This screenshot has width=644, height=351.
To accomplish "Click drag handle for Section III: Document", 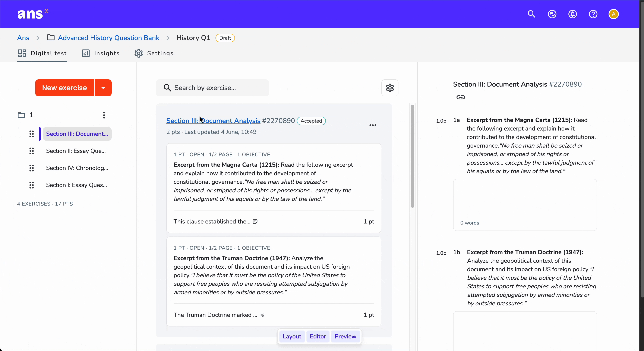I will pyautogui.click(x=32, y=134).
